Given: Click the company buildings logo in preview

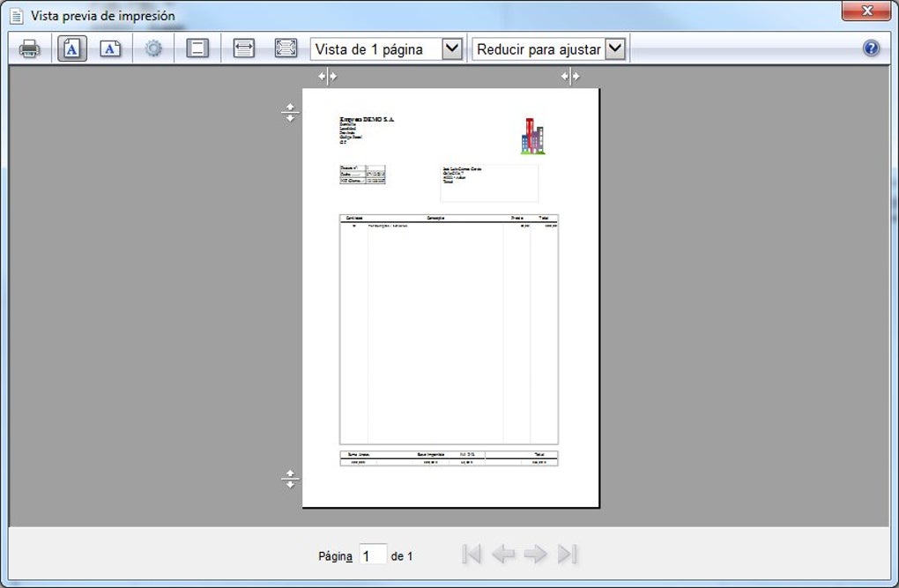Looking at the screenshot, I should click(x=532, y=137).
